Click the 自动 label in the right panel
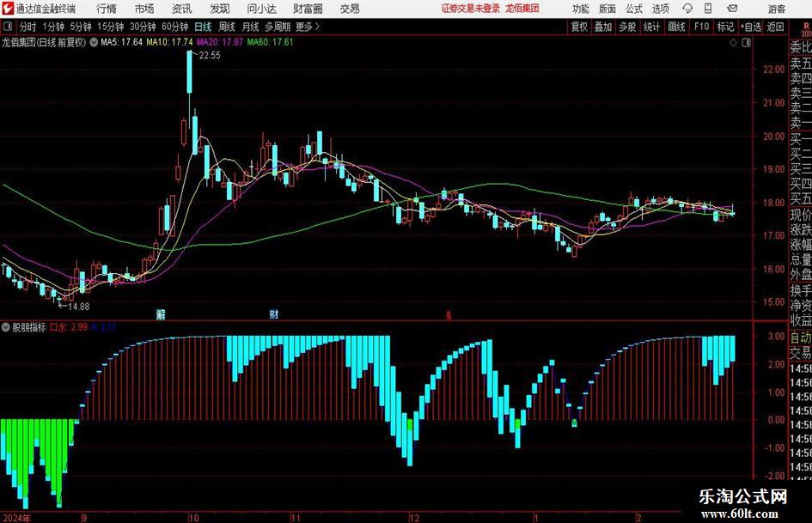 tap(801, 338)
